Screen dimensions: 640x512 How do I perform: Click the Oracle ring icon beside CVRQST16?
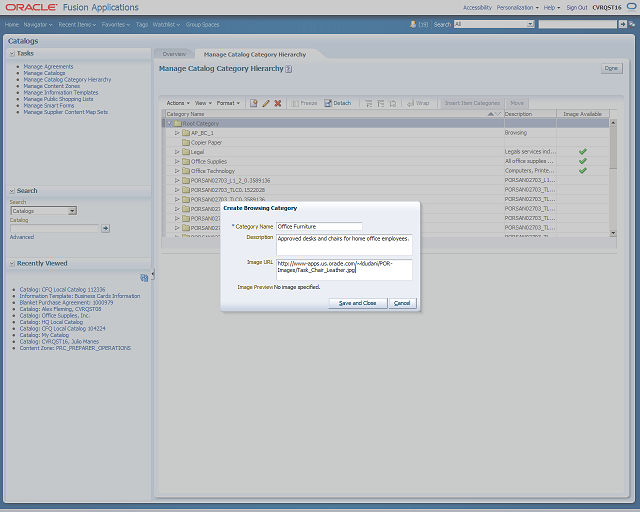click(631, 7)
